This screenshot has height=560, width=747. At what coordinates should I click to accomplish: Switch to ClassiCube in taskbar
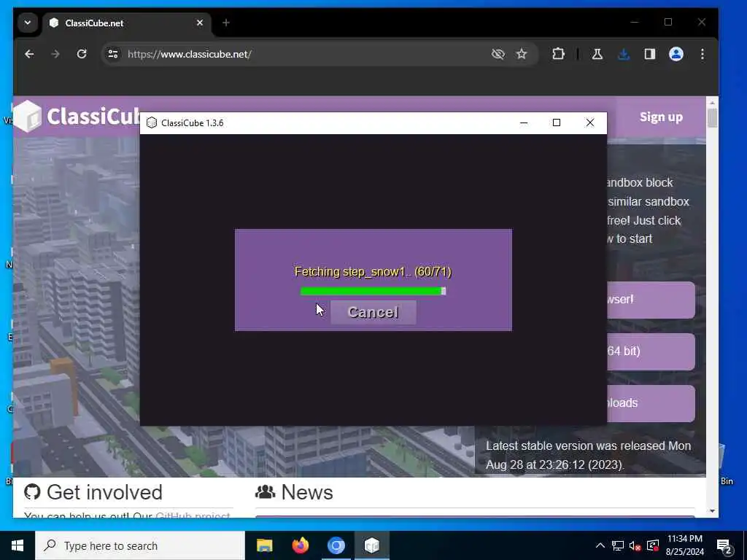(371, 545)
